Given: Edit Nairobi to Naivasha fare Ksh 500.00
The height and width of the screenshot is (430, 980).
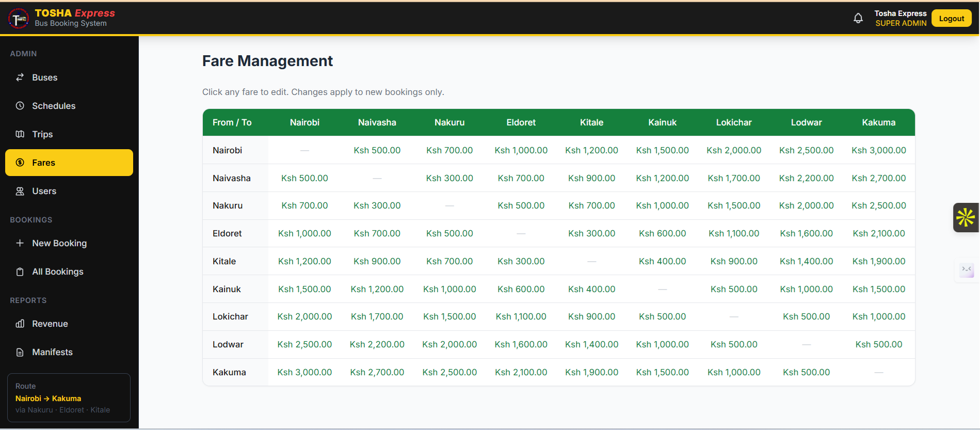Looking at the screenshot, I should (x=377, y=150).
